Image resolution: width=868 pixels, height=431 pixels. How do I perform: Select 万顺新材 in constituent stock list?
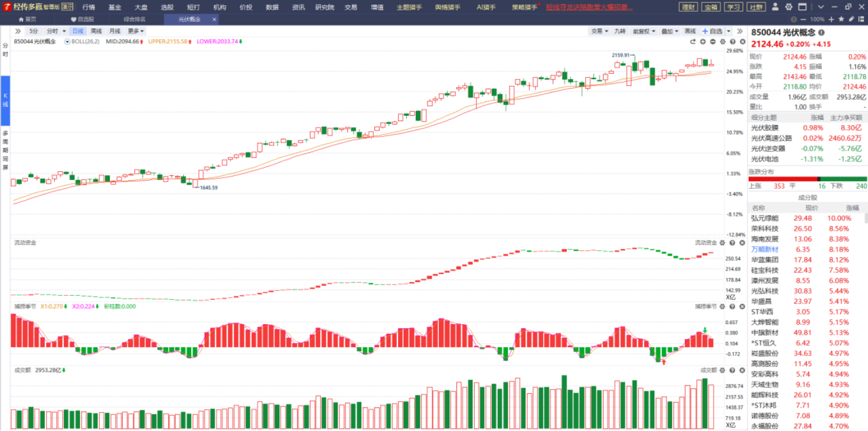(765, 250)
